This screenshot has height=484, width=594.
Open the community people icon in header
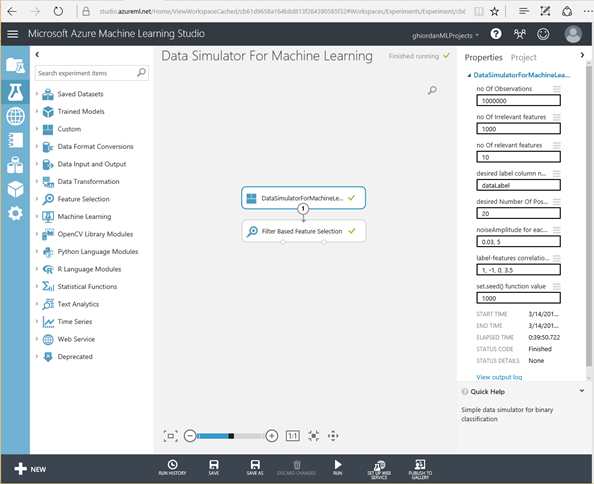[x=520, y=34]
